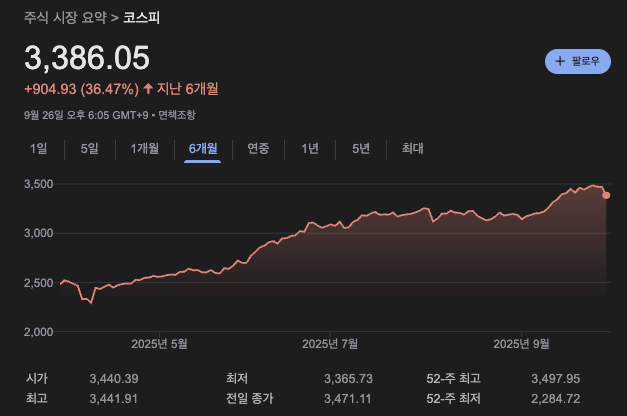Viewport: 627px width, 416px height.
Task: Click the plus icon on the 팔로우 button
Action: click(560, 61)
